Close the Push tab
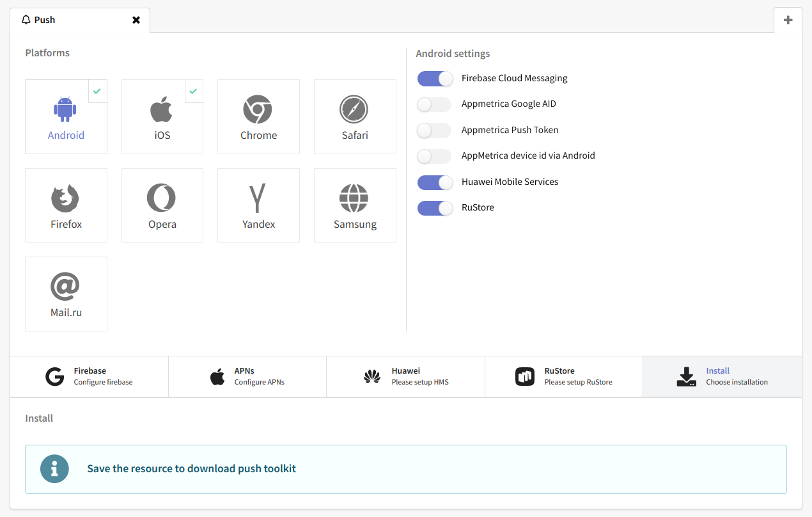This screenshot has width=812, height=517. tap(136, 20)
